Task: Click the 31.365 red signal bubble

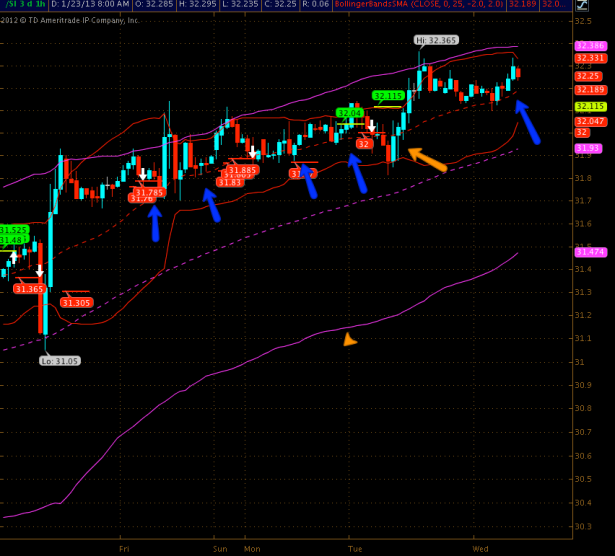Action: pyautogui.click(x=29, y=289)
